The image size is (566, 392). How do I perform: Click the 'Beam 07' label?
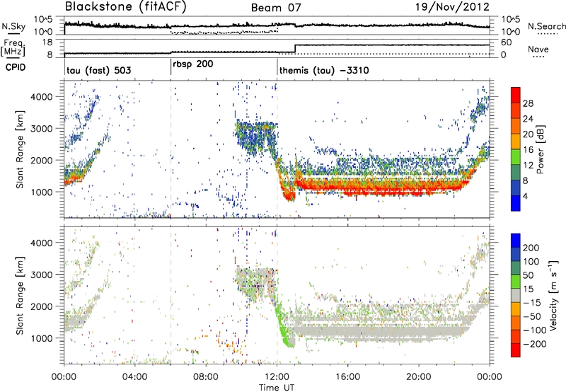pos(276,8)
